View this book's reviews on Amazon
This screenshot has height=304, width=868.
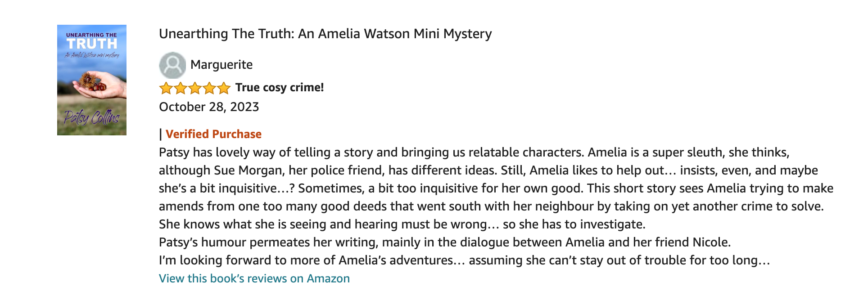click(x=254, y=278)
